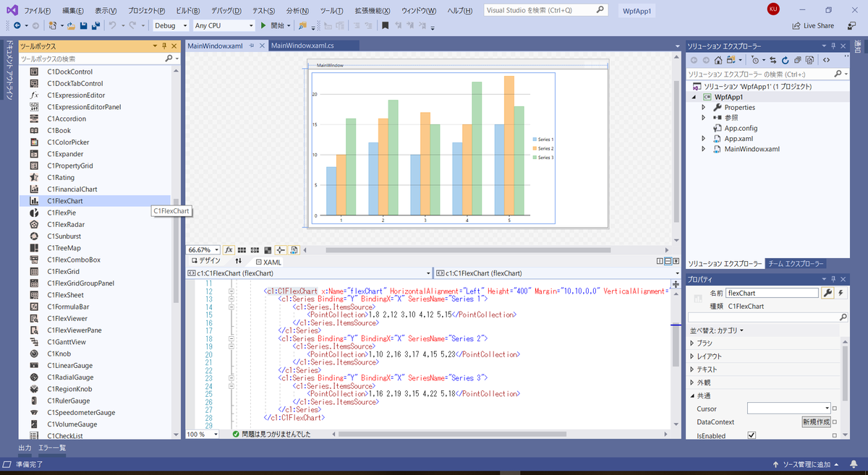
Task: Open the Debug configuration dropdown
Action: point(171,25)
